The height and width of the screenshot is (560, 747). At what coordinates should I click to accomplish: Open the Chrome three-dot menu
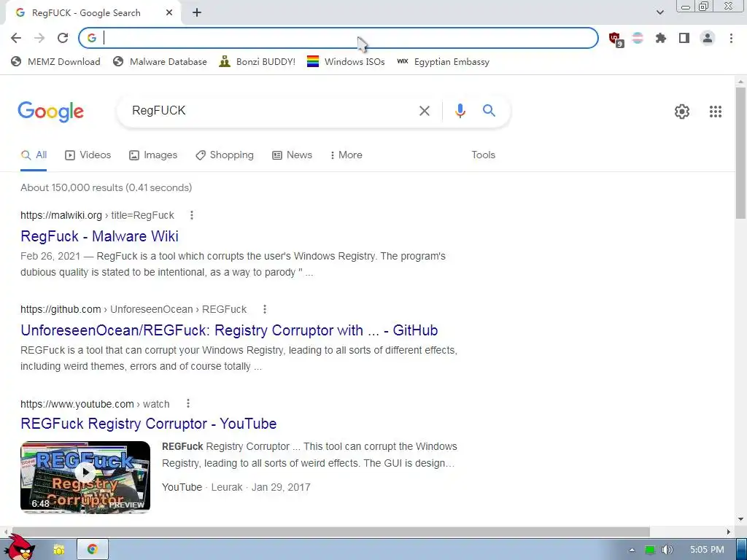(x=731, y=38)
